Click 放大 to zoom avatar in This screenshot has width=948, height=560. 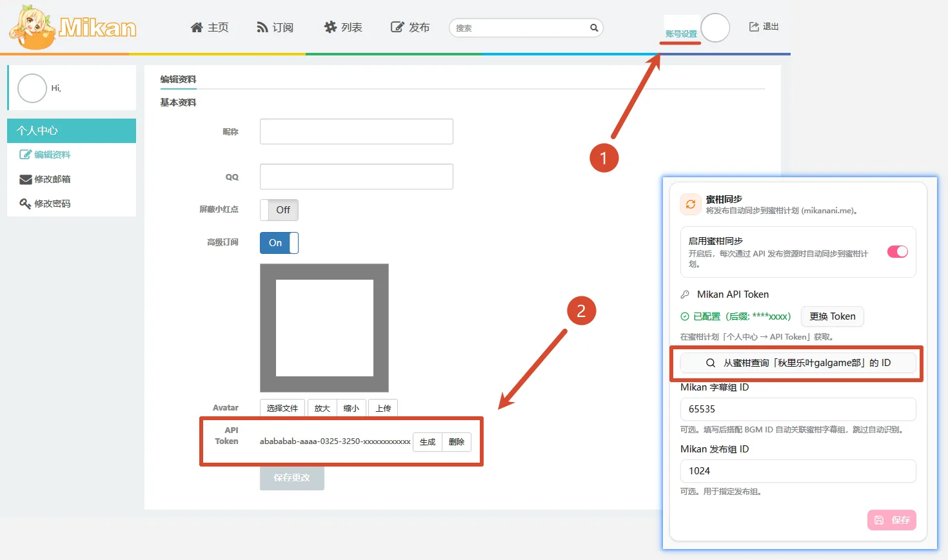(x=322, y=408)
